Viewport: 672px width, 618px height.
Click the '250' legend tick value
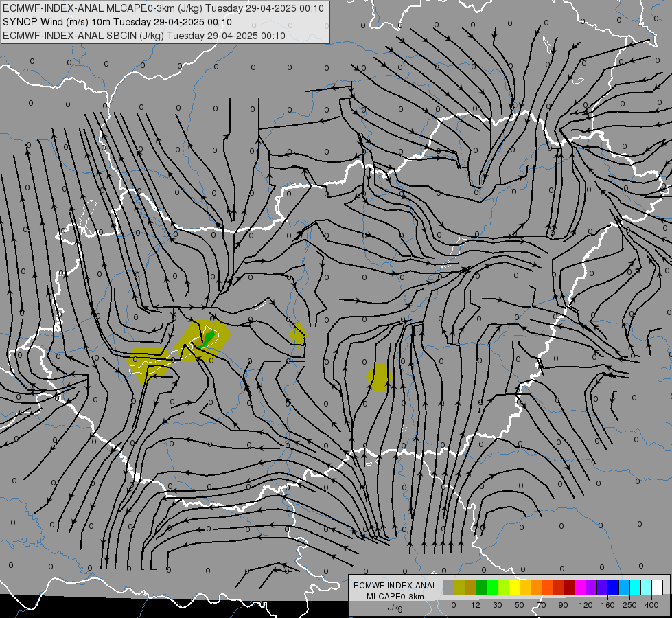[x=629, y=605]
